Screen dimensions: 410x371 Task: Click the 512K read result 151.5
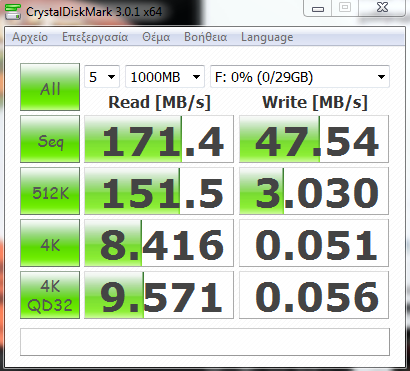159,191
